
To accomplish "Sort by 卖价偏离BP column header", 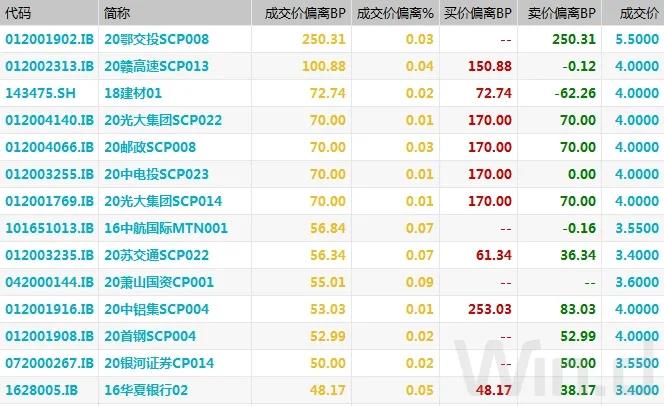I will (562, 13).
